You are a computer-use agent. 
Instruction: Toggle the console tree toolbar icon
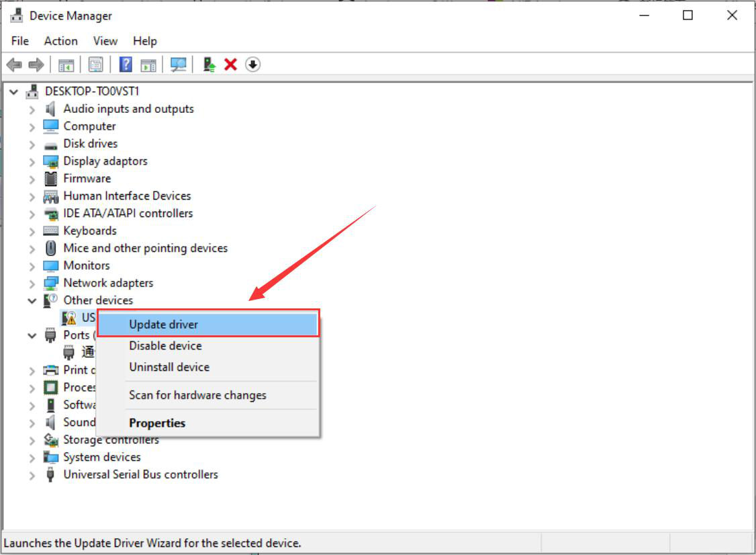(66, 65)
